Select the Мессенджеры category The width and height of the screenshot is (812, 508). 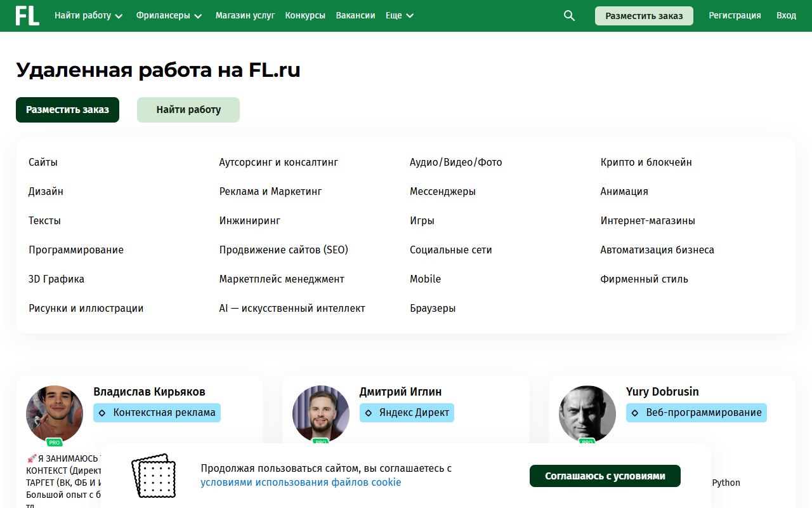click(443, 192)
